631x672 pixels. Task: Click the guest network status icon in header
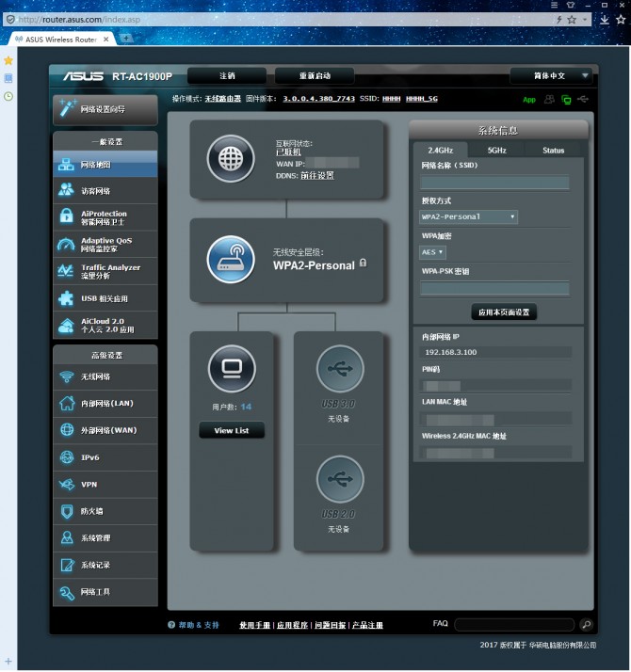coord(549,100)
